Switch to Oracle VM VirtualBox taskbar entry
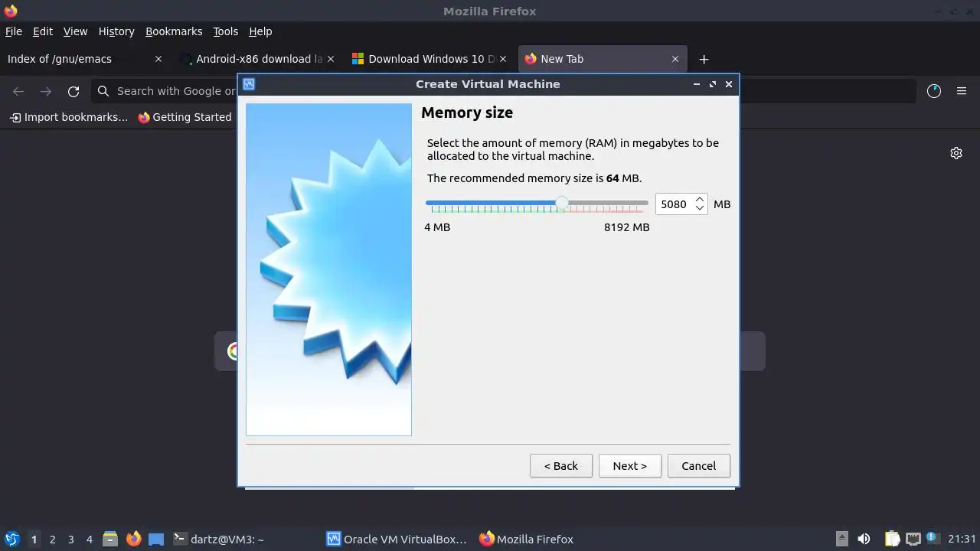 coord(397,539)
